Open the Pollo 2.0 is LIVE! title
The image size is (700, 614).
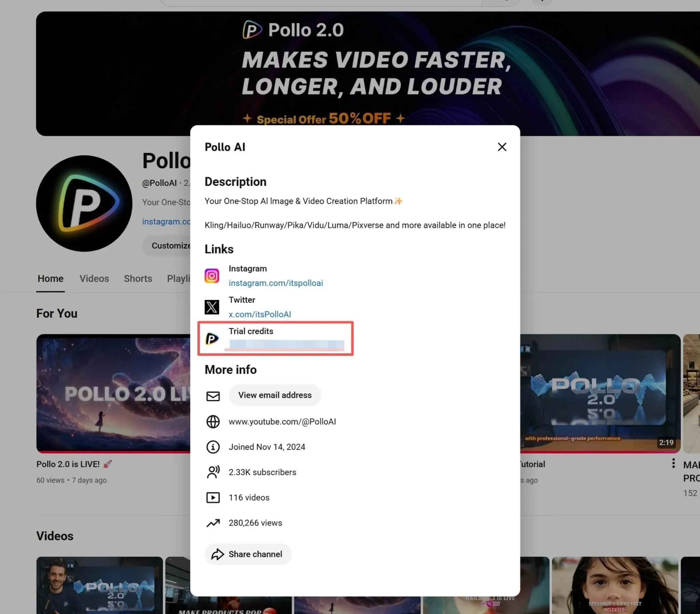74,464
